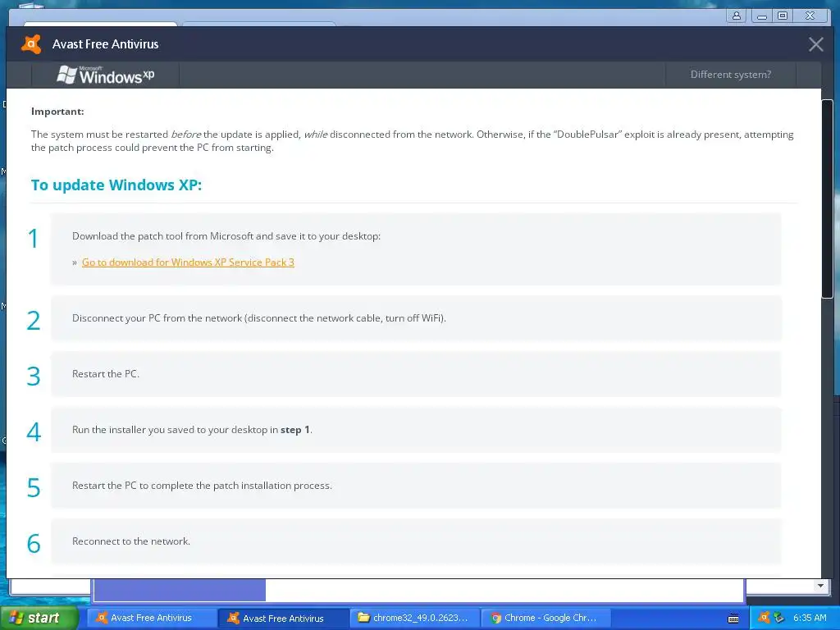Click the second tray icon beside Avast in system tray
Image resolution: width=840 pixels, height=630 pixels.
[779, 618]
